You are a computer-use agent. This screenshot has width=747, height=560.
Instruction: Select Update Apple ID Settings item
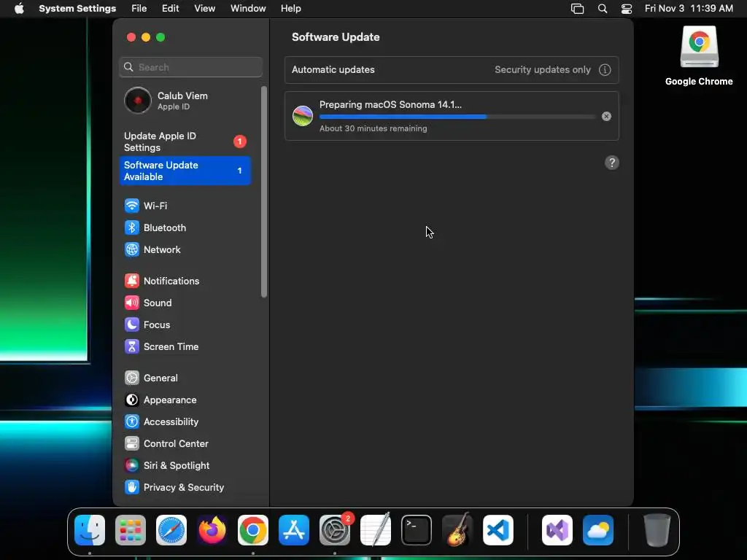[x=185, y=142]
